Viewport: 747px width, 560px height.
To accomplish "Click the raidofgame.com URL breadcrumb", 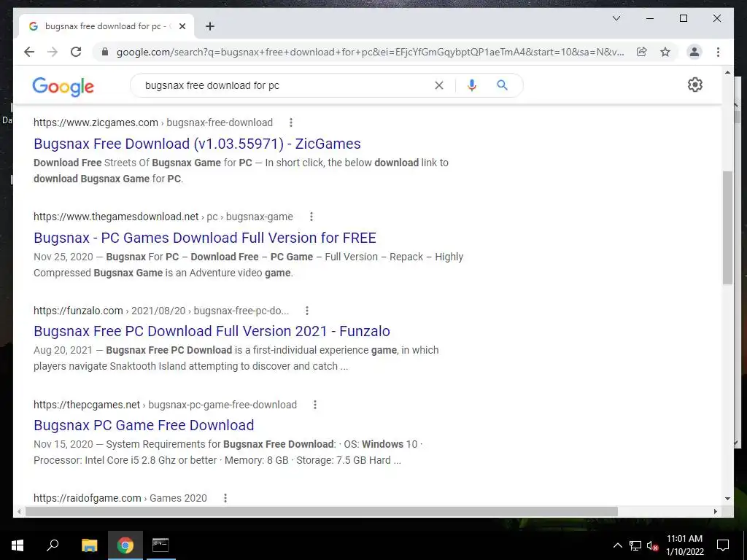I will 120,498.
